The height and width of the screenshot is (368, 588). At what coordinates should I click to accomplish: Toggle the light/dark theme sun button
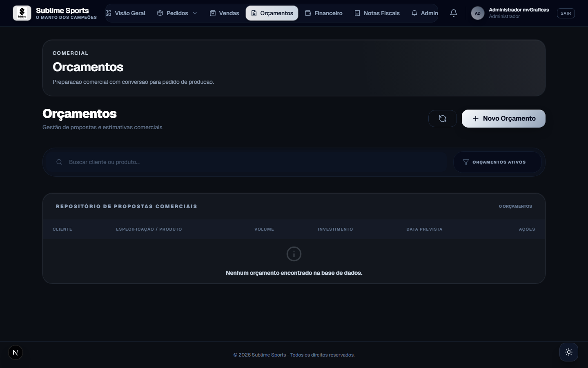tap(569, 352)
